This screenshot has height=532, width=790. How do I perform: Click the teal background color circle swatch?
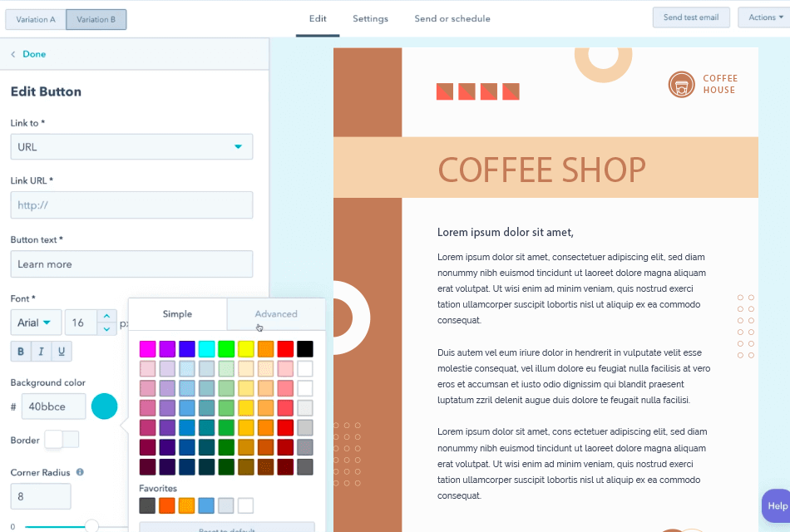point(104,406)
